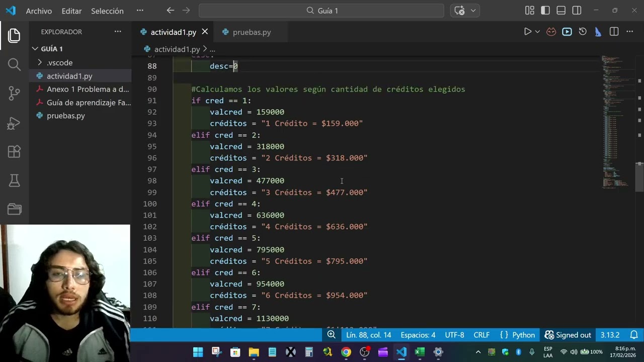Open the chat dropdown arrow in title bar
This screenshot has height=362, width=644.
pos(473,11)
